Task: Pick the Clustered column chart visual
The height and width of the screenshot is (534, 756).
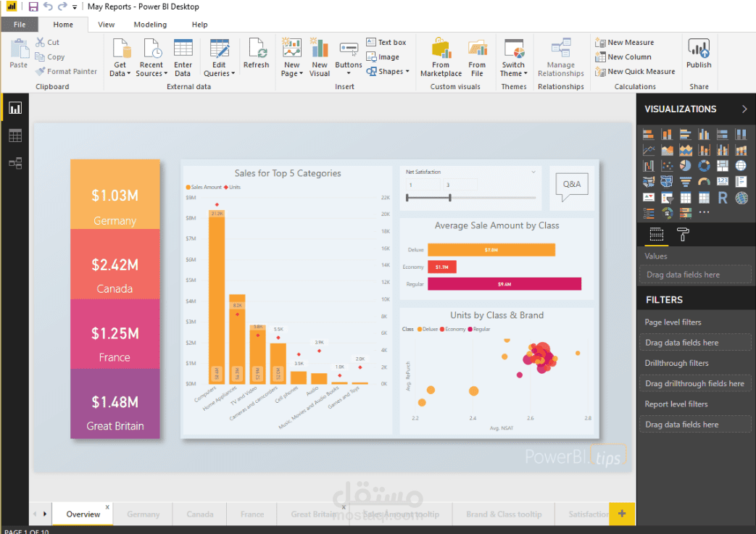Action: 704,134
